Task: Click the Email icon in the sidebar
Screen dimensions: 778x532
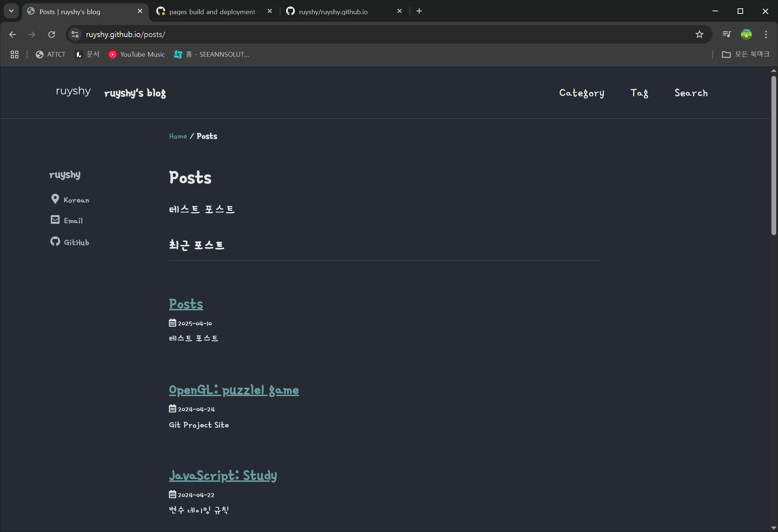Action: click(x=55, y=219)
